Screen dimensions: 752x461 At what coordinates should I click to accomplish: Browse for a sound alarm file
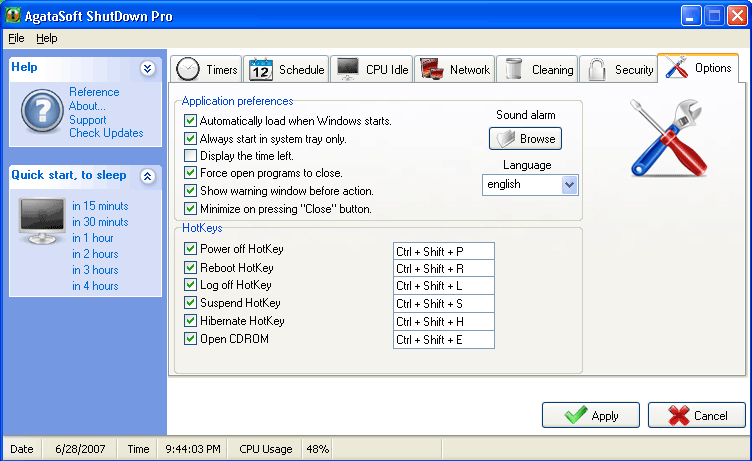click(525, 139)
